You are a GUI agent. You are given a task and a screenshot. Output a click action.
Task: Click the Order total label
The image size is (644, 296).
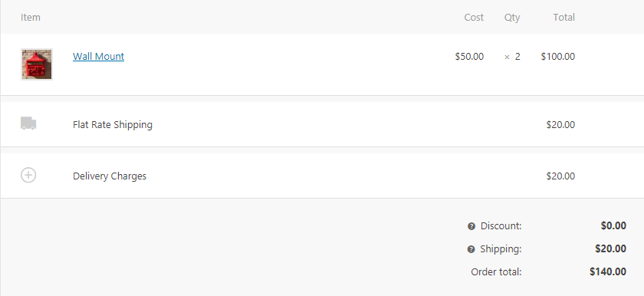tap(496, 271)
